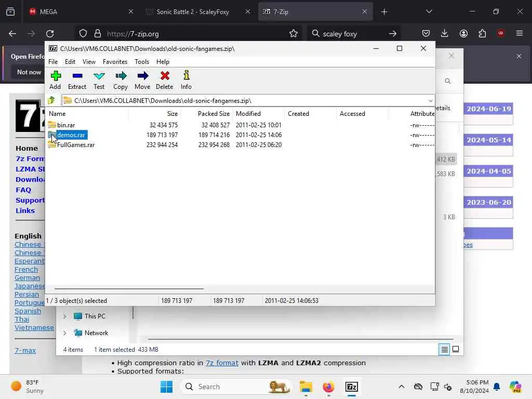Click the bin.rar archive icon
Image resolution: width=532 pixels, height=399 pixels.
[52, 125]
